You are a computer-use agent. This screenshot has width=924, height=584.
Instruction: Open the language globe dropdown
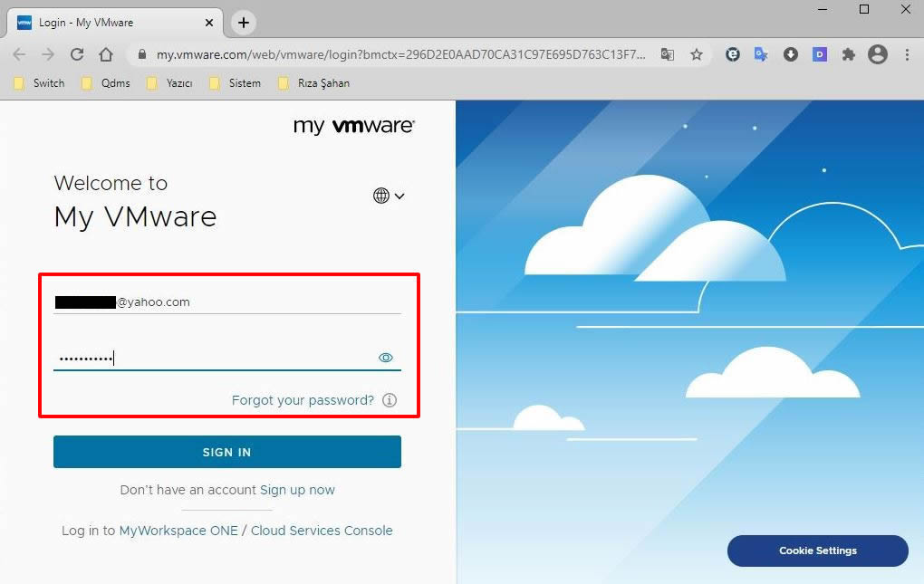(389, 196)
